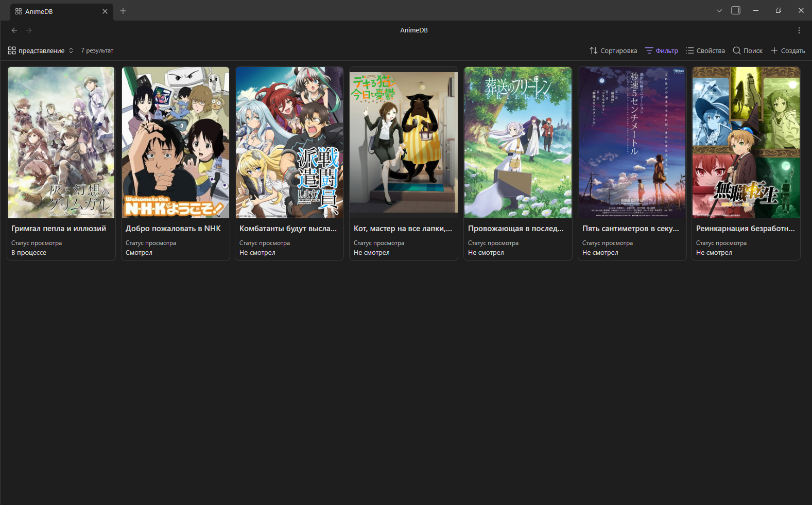Click the title Реинкарнация безработн...
Viewport: 812px width, 505px height.
pyautogui.click(x=746, y=229)
